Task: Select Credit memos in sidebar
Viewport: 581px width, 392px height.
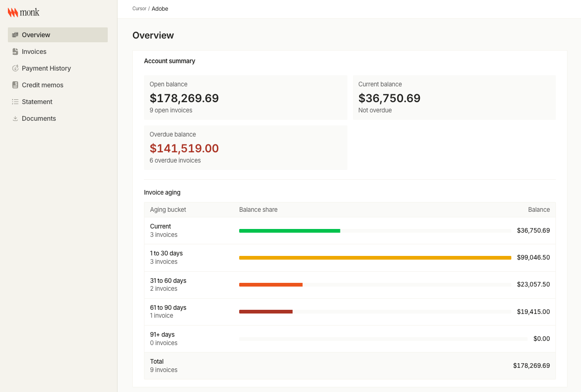Action: [58, 85]
